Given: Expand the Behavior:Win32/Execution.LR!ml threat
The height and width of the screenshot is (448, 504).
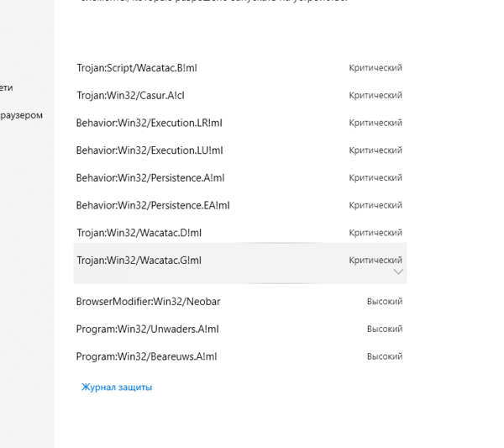Looking at the screenshot, I should (149, 123).
